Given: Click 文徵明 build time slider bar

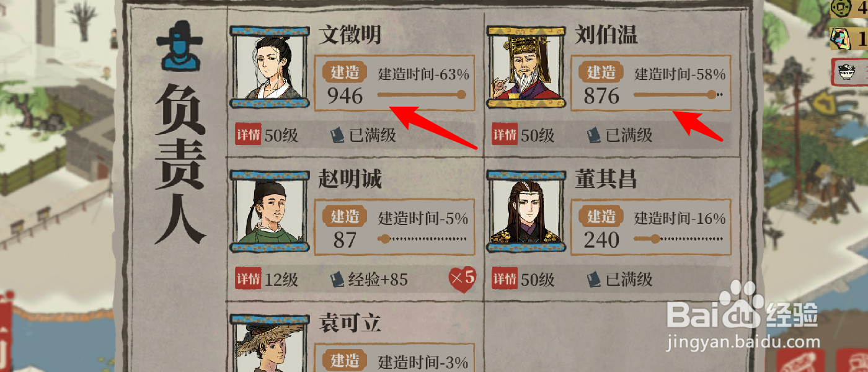Looking at the screenshot, I should pos(422,95).
